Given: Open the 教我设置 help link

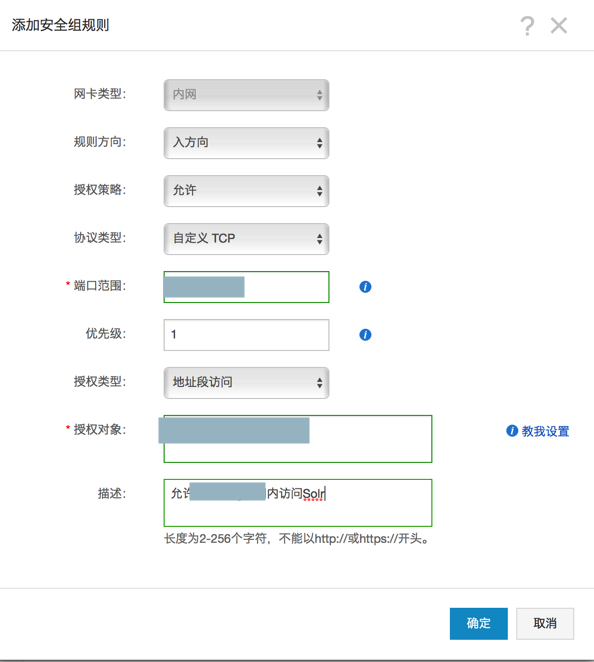Looking at the screenshot, I should [545, 431].
